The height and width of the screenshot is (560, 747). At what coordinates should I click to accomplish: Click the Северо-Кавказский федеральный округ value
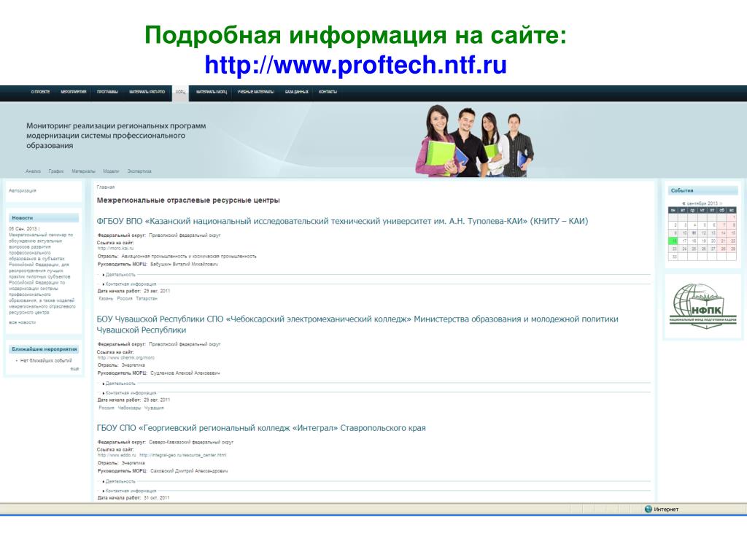(x=191, y=442)
